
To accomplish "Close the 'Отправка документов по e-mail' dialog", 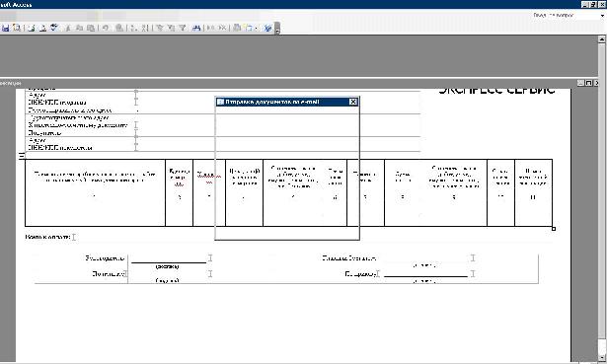I will [x=353, y=102].
